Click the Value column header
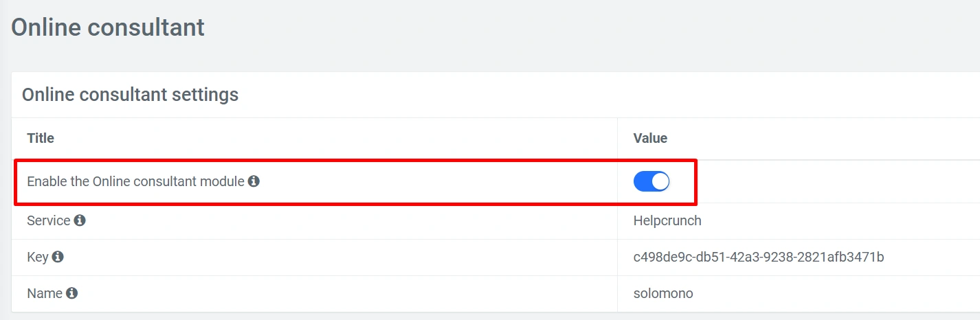Viewport: 980px width, 320px height. click(650, 138)
